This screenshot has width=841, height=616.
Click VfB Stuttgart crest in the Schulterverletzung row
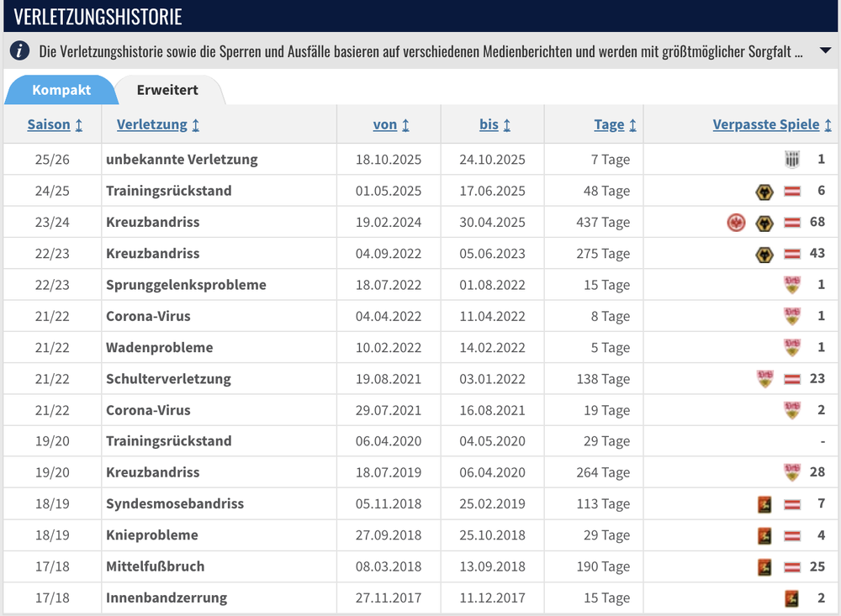[765, 378]
